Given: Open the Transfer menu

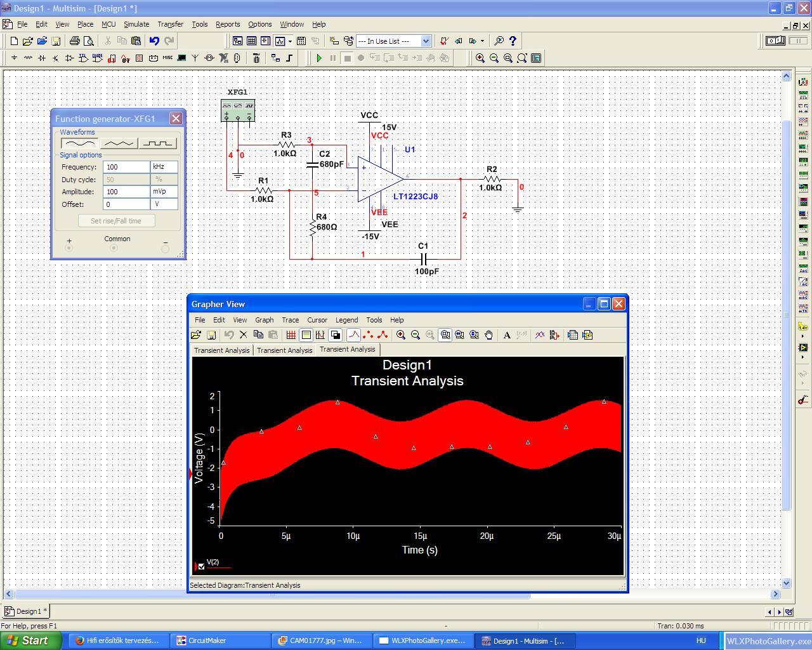Looking at the screenshot, I should [170, 24].
